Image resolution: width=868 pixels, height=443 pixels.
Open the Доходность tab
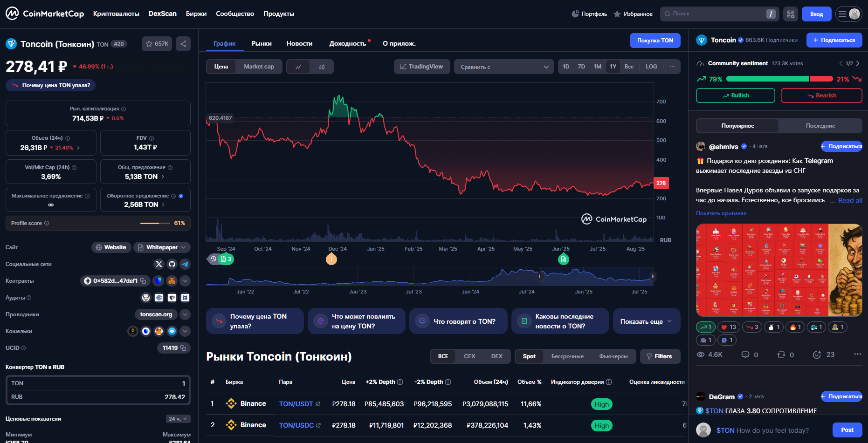348,43
